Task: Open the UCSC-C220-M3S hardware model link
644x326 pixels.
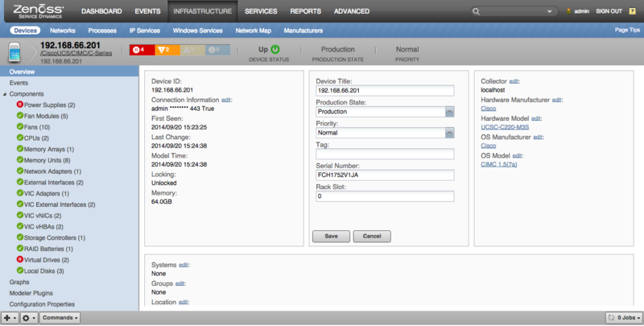Action: 505,127
